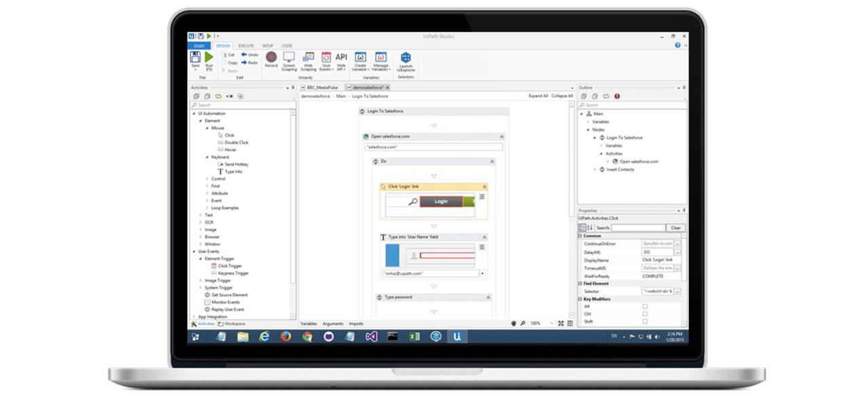Click the ellipsis button beside Selector
The height and width of the screenshot is (405, 868).
click(x=677, y=291)
